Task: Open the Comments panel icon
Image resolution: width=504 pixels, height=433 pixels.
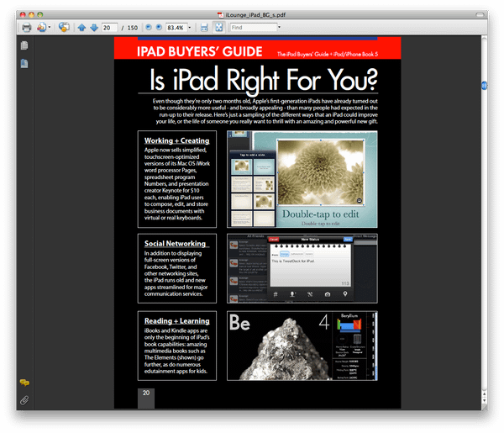Action: [24, 383]
